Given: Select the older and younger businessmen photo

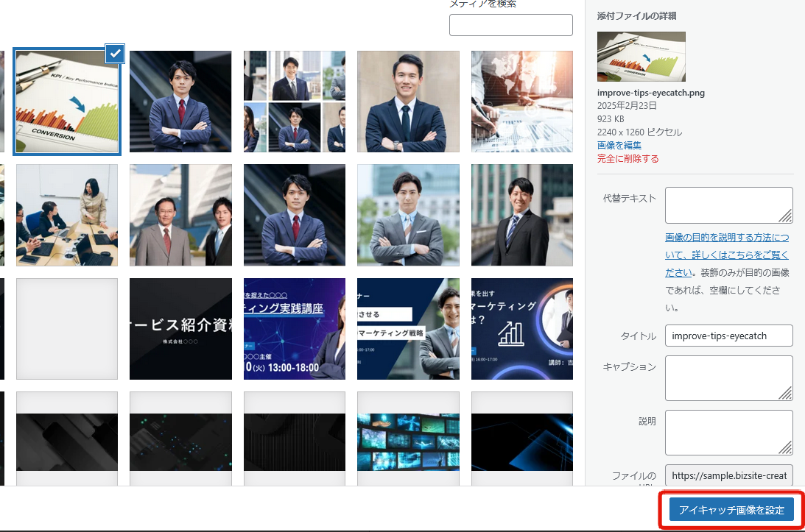Looking at the screenshot, I should [180, 215].
